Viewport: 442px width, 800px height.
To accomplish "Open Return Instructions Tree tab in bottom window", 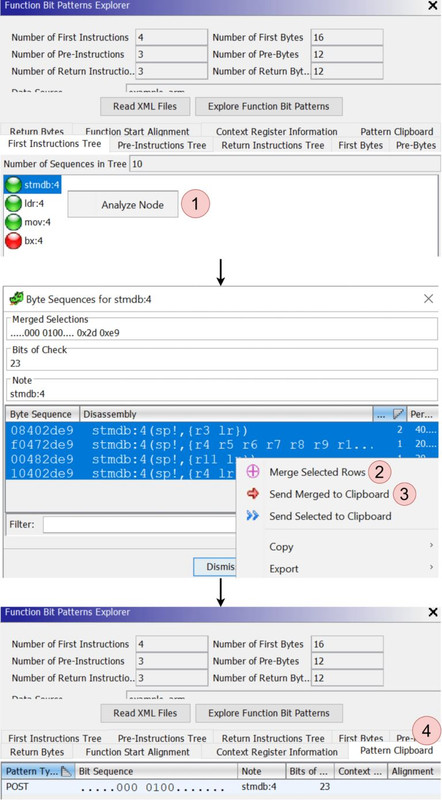I will click(273, 738).
